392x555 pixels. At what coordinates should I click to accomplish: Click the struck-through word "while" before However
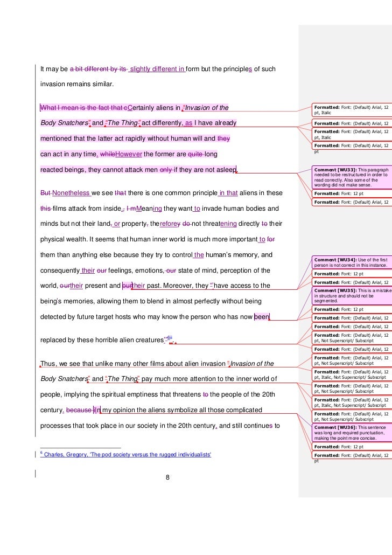point(108,154)
